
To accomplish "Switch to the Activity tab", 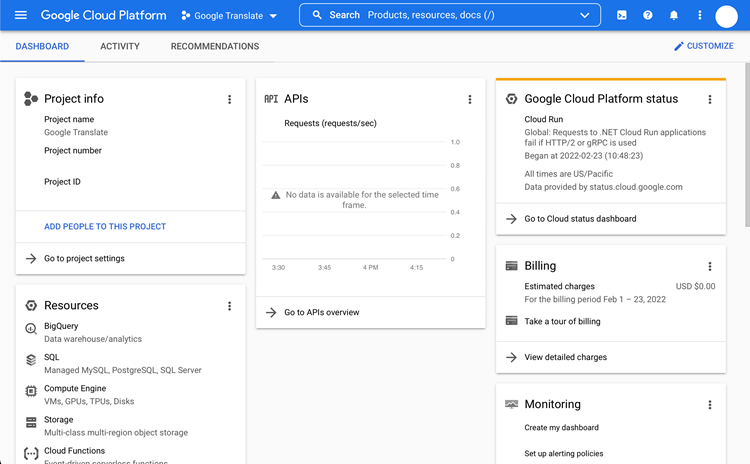I will [x=120, y=46].
